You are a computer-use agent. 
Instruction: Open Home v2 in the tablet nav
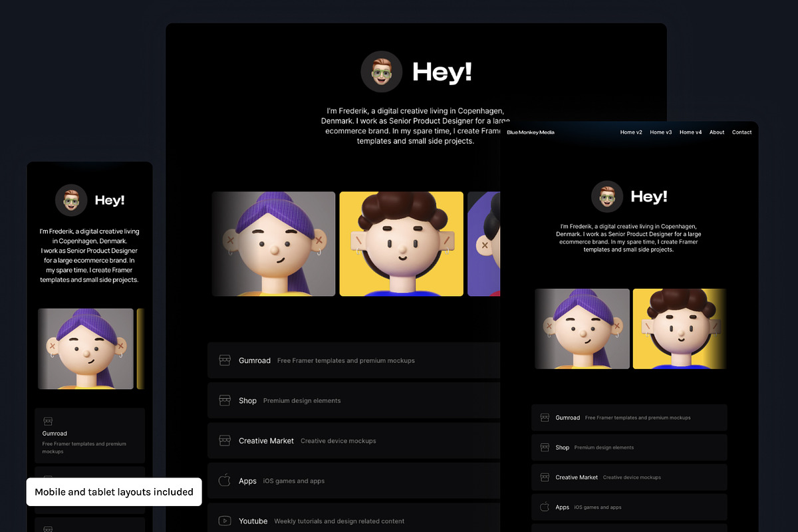[631, 132]
